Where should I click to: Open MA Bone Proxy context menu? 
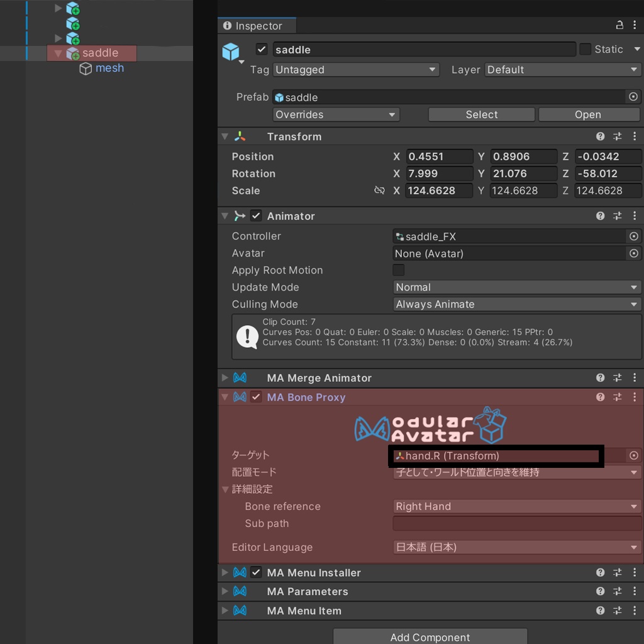(635, 397)
